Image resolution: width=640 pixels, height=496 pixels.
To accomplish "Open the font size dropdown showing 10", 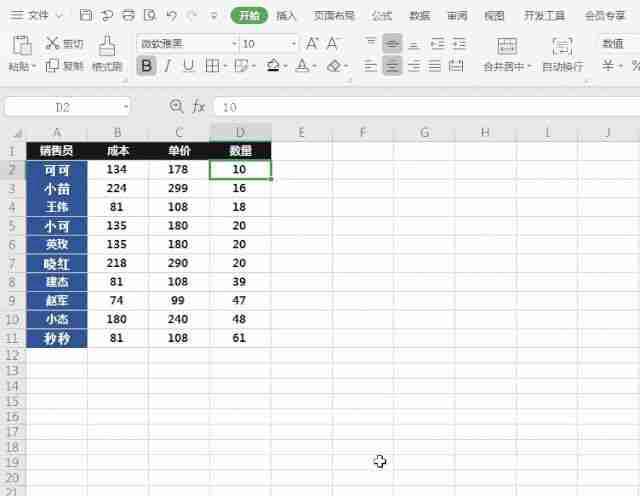I will (x=293, y=43).
